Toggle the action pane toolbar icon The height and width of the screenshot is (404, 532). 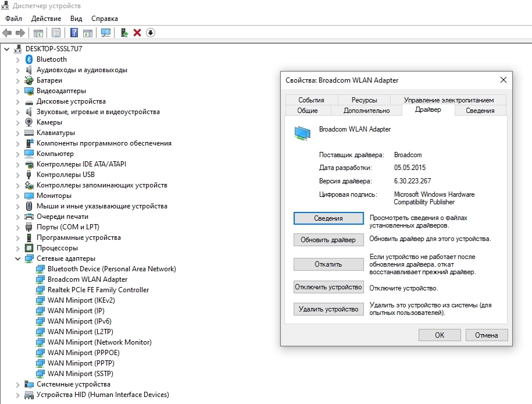pos(88,33)
